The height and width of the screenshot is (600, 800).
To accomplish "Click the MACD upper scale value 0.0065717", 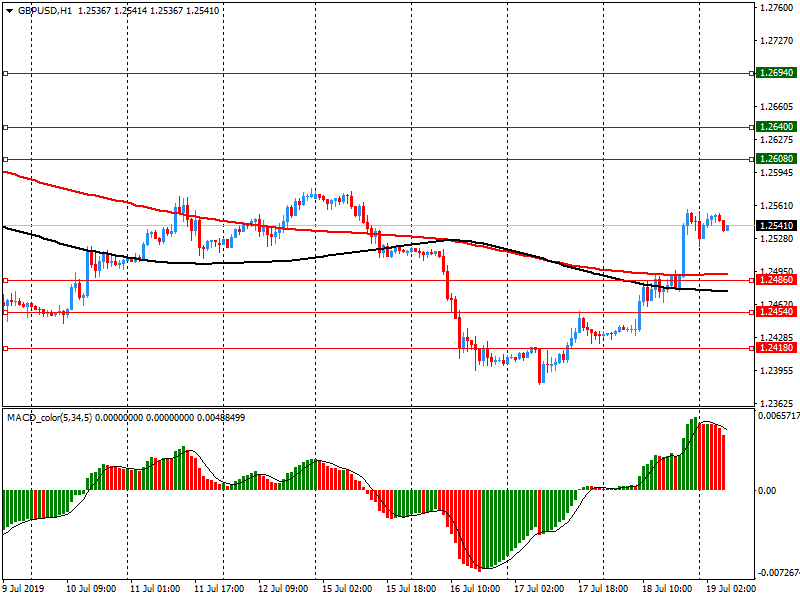I will 779,416.
